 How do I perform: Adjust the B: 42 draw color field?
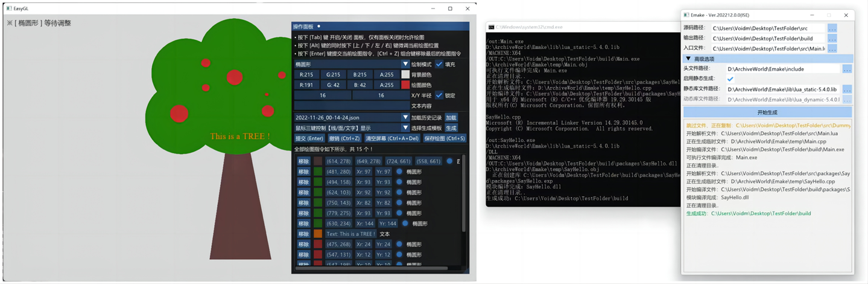click(x=360, y=85)
